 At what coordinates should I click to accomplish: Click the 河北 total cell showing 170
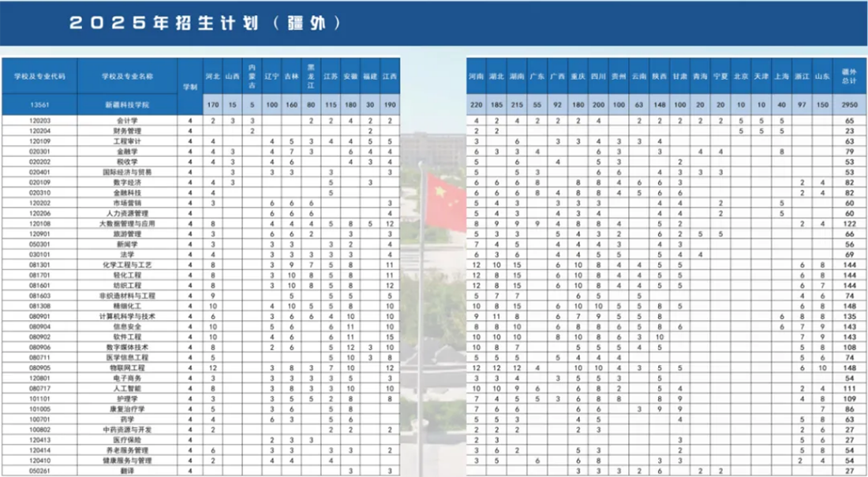coord(214,102)
